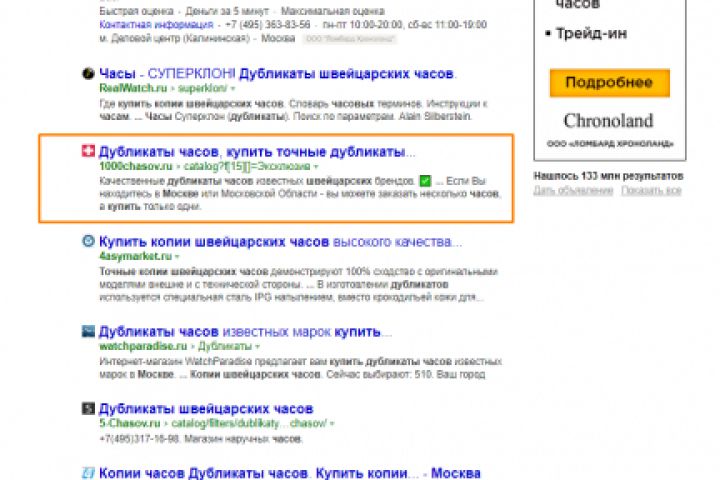
Task: Click the 1000chasov.ru red cross favicon
Action: point(88,151)
